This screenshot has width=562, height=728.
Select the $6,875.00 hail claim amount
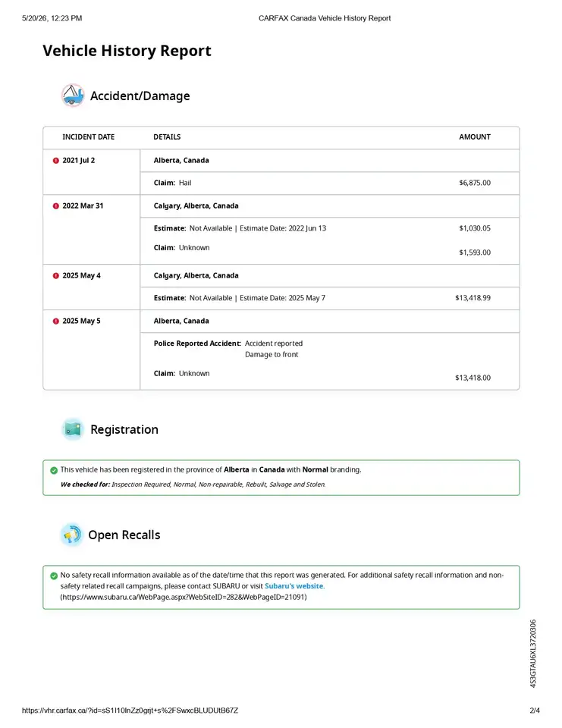(475, 183)
